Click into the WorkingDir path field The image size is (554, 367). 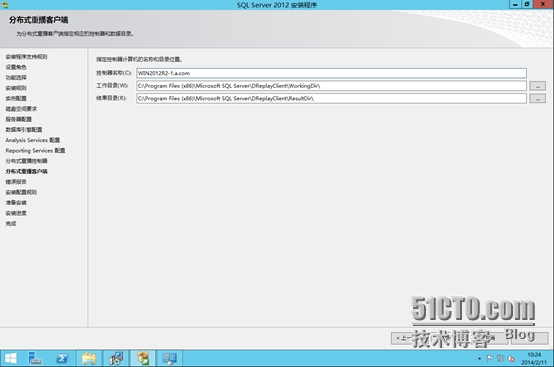[x=331, y=86]
